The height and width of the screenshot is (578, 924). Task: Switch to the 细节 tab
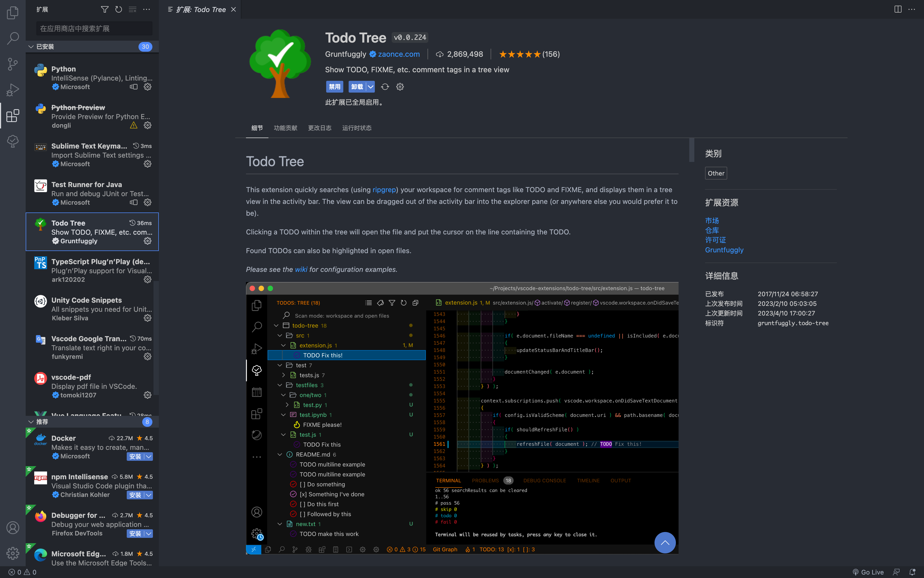click(257, 128)
